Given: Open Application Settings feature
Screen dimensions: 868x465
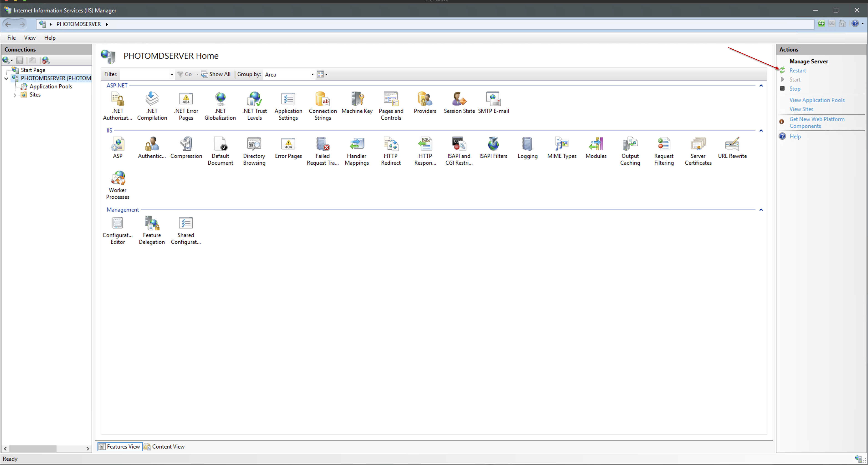Looking at the screenshot, I should 288,106.
